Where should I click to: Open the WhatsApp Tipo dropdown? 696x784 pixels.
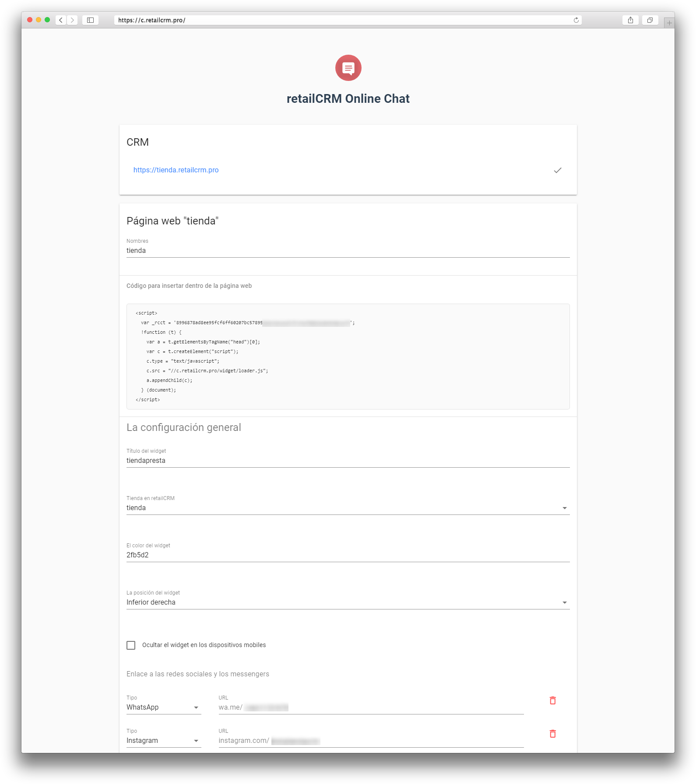164,707
